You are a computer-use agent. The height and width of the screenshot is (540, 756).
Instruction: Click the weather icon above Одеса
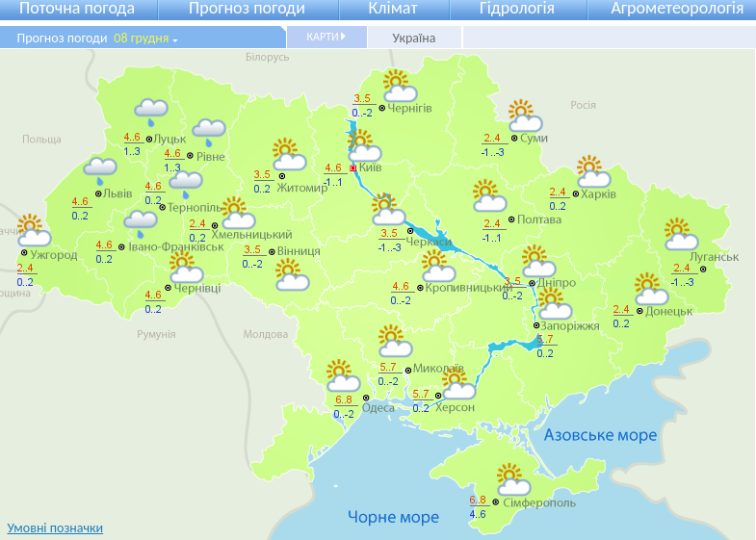341,374
